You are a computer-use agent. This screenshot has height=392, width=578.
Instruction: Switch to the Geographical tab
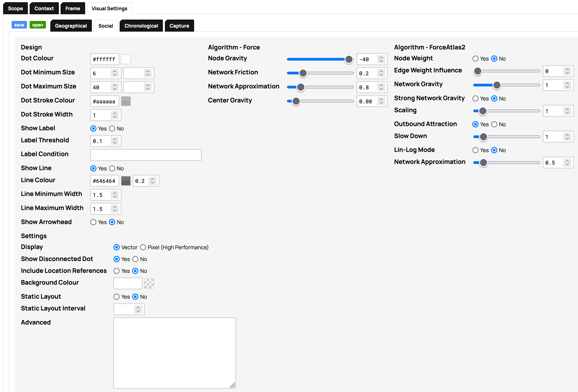[x=71, y=26]
